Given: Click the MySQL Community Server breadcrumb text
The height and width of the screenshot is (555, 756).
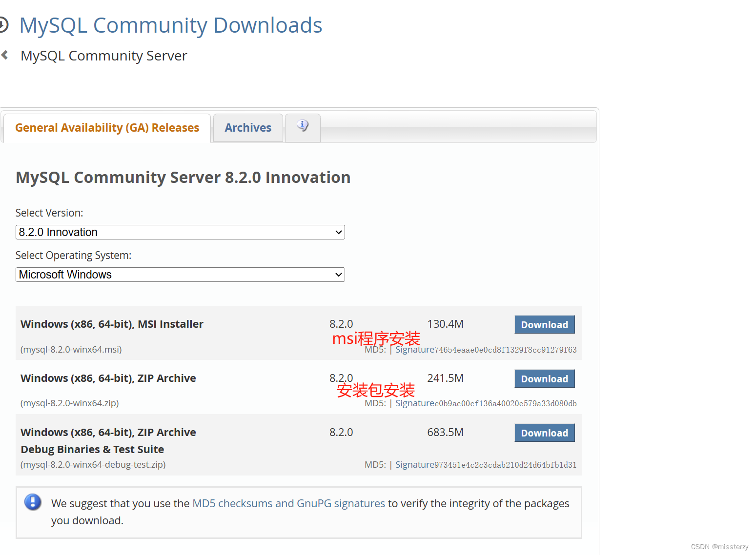Looking at the screenshot, I should point(103,56).
